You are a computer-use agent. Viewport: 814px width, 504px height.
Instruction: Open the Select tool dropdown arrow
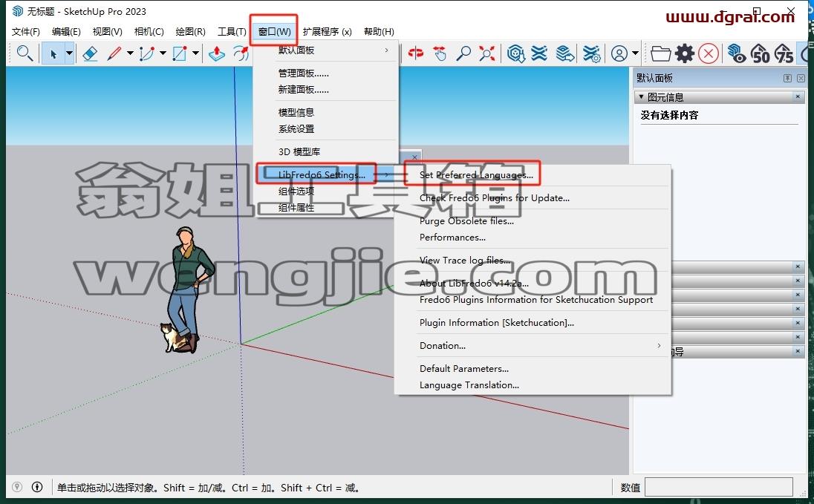pyautogui.click(x=69, y=53)
